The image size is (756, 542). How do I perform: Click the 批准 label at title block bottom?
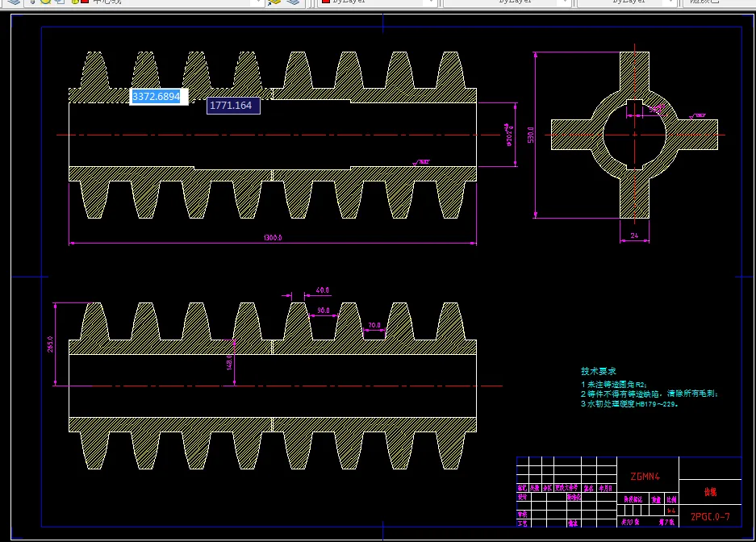tap(573, 523)
